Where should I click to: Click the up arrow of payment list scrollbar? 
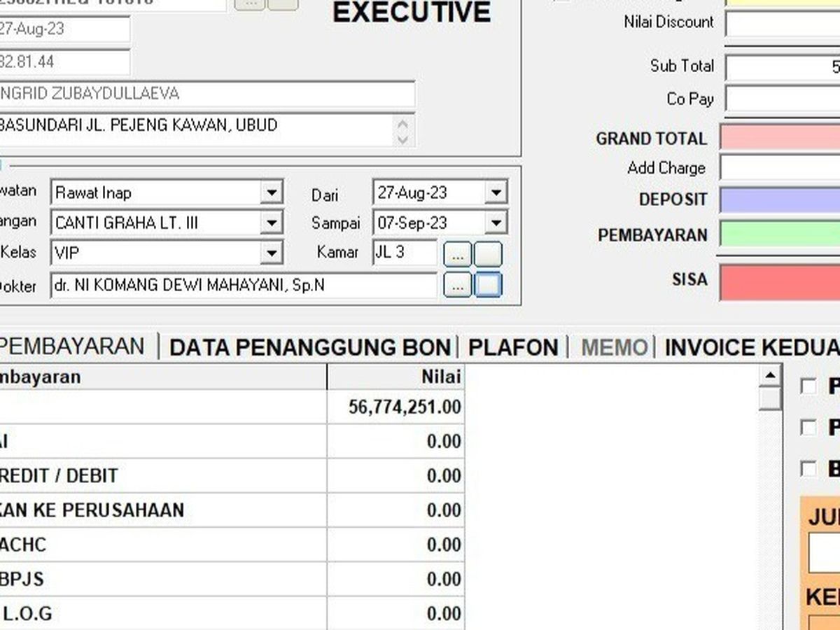coord(770,376)
